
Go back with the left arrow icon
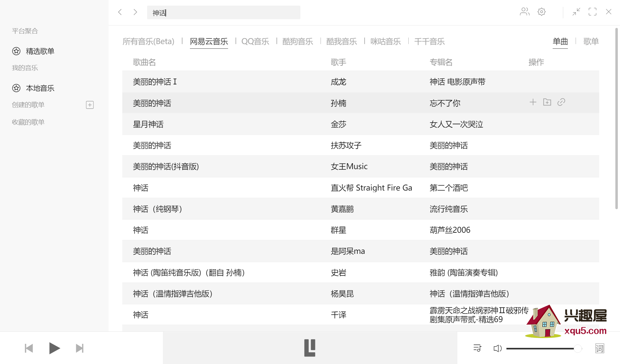[x=120, y=12]
